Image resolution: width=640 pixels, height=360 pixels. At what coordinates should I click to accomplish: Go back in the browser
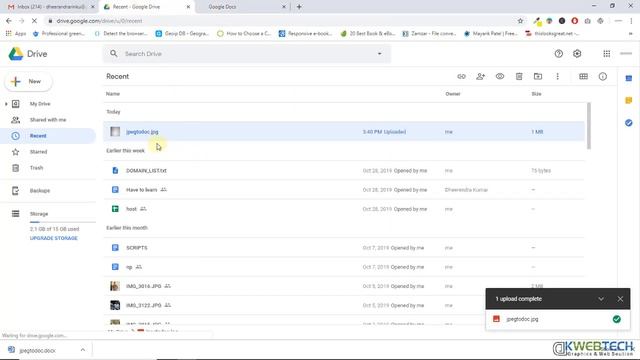pos(9,21)
